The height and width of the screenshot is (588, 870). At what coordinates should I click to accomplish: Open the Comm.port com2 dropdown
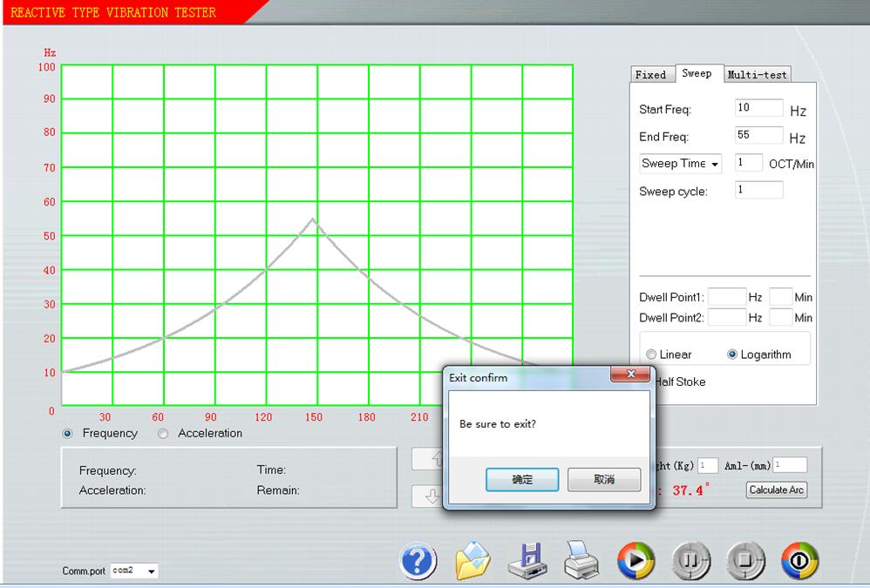click(134, 571)
